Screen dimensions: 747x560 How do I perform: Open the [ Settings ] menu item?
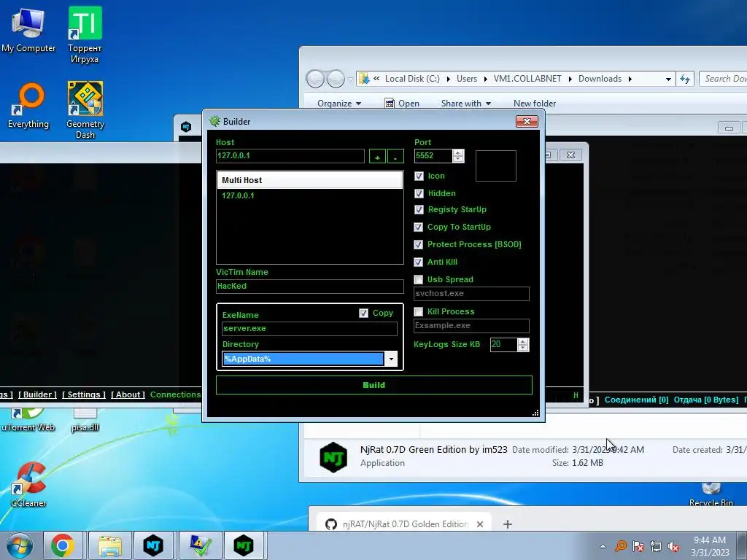point(84,394)
